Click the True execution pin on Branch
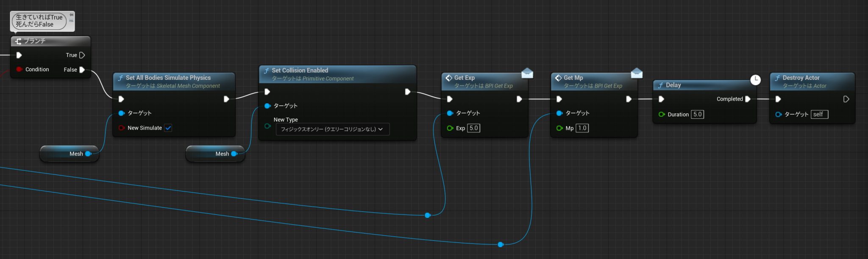The height and width of the screenshot is (259, 868). (82, 55)
